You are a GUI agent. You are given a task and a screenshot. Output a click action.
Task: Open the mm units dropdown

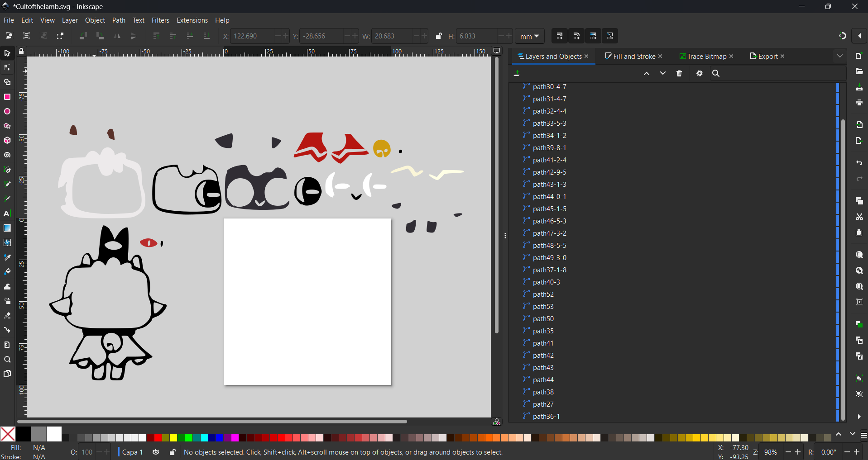click(x=530, y=36)
